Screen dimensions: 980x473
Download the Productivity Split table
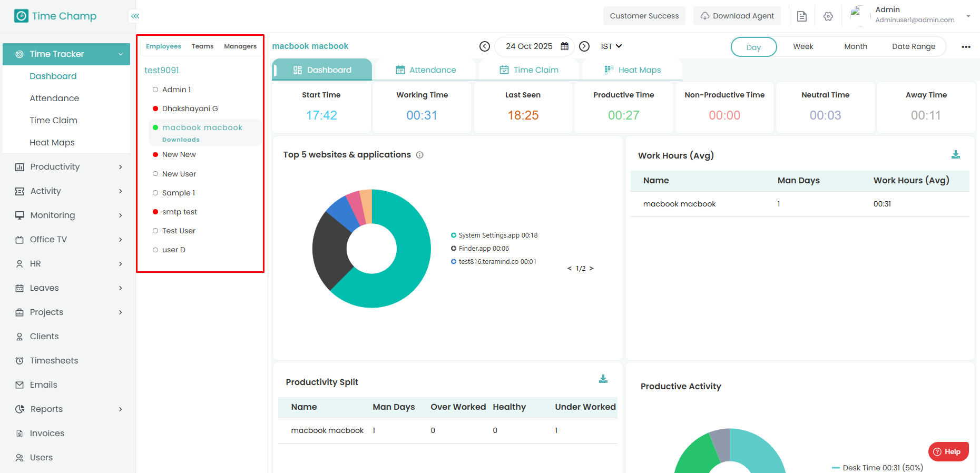(603, 379)
